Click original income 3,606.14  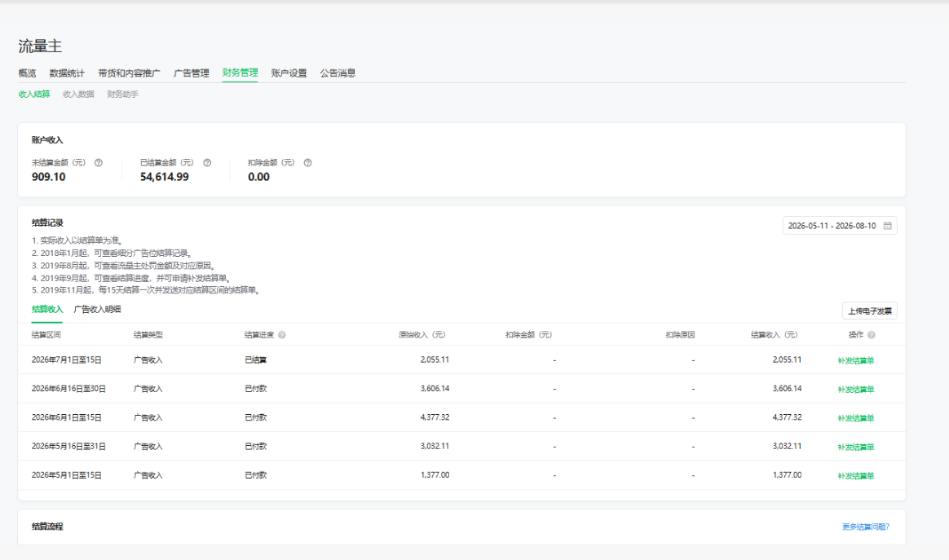435,389
